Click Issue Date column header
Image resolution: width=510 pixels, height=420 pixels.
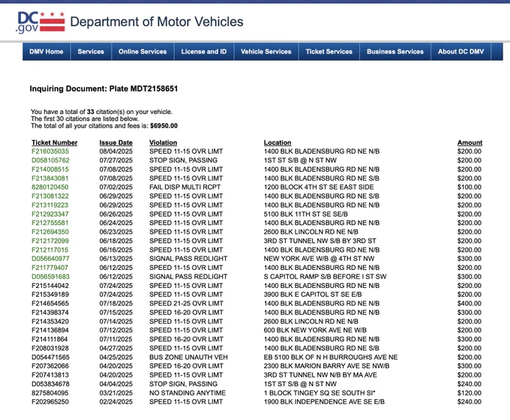[115, 142]
